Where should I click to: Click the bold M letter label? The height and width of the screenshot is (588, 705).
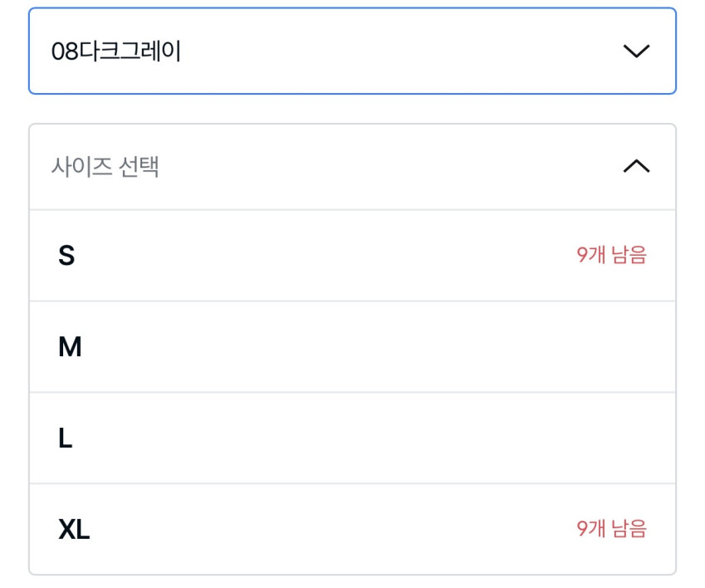coord(70,347)
